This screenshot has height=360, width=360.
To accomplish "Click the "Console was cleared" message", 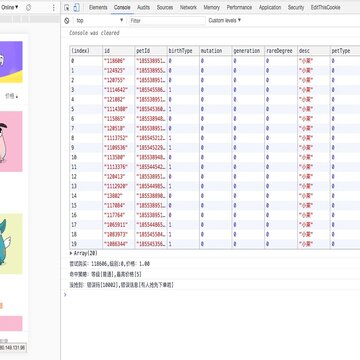I will (94, 33).
